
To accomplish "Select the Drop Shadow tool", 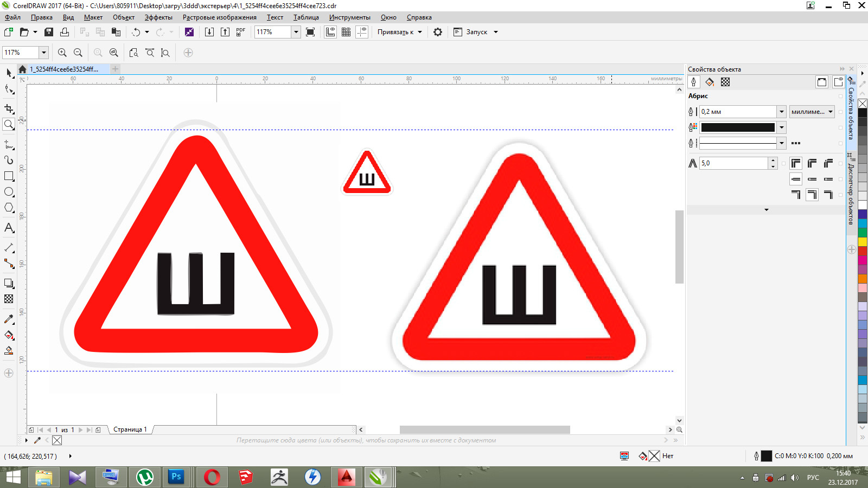I will (9, 283).
